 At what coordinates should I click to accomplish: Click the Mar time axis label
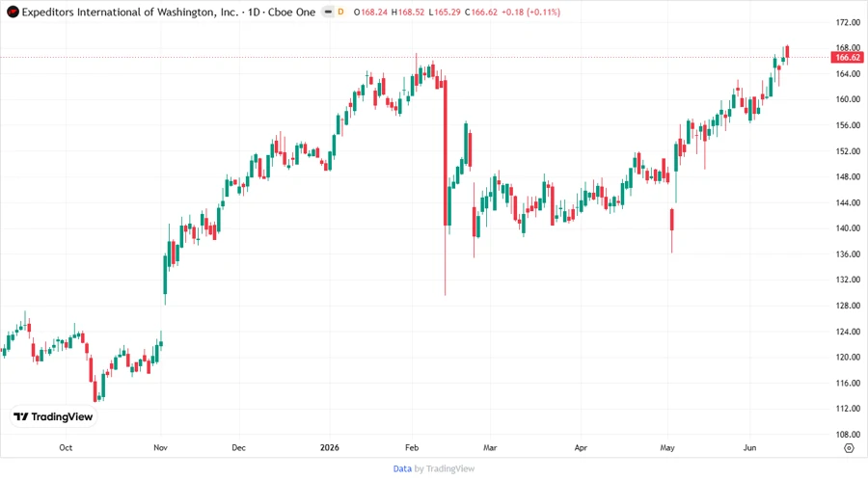pos(490,448)
